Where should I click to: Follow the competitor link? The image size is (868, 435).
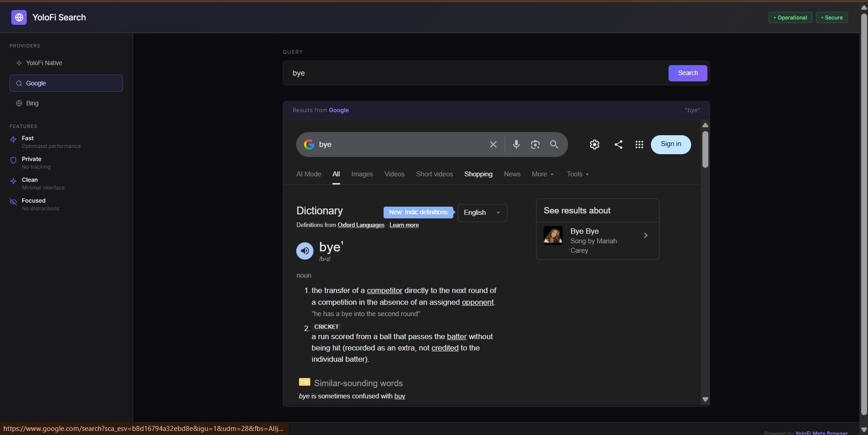click(384, 290)
